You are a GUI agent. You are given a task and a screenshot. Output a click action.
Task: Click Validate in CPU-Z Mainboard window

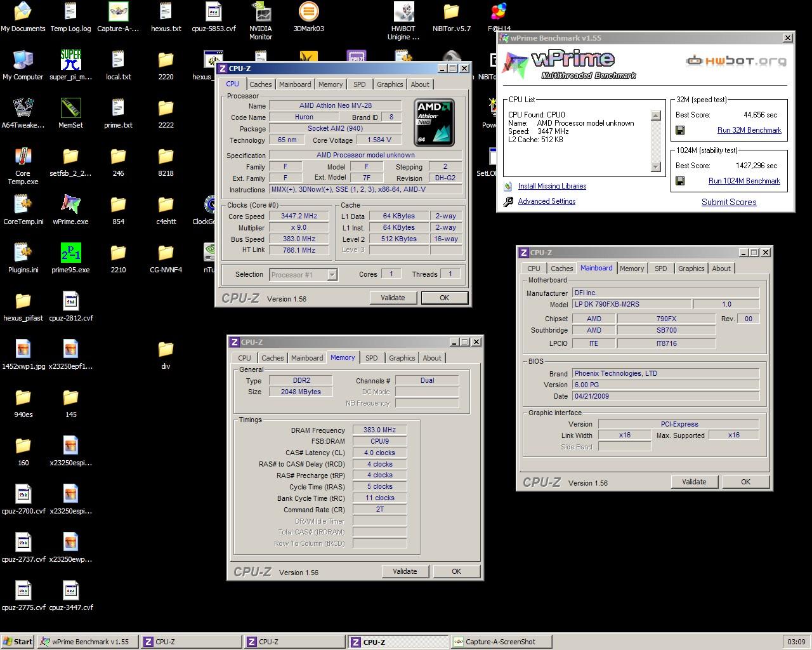tap(694, 482)
